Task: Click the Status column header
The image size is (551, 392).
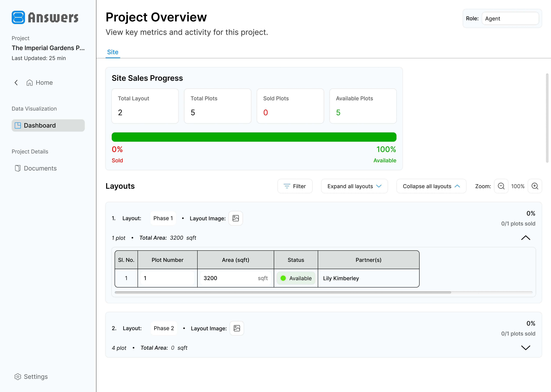Action: click(x=296, y=260)
